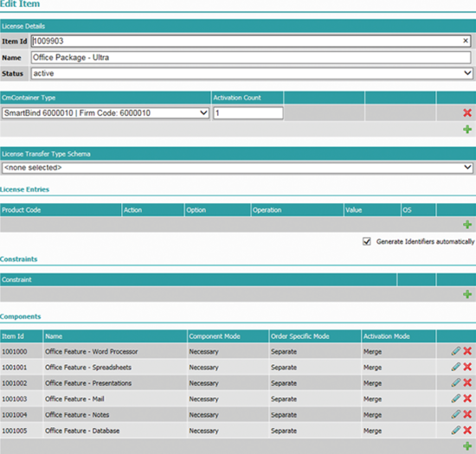Toggle Generate Identifiers automatically checkbox
The height and width of the screenshot is (454, 476).
coord(366,241)
